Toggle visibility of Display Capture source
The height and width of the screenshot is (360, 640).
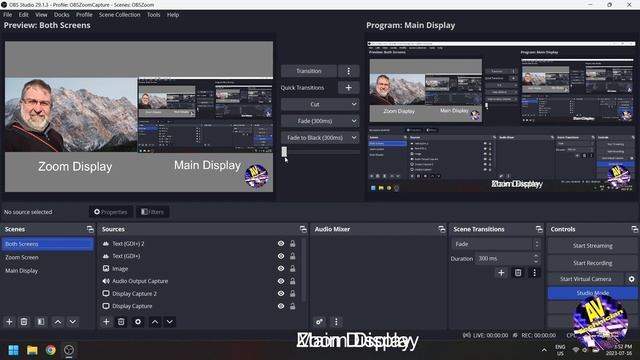pos(281,306)
